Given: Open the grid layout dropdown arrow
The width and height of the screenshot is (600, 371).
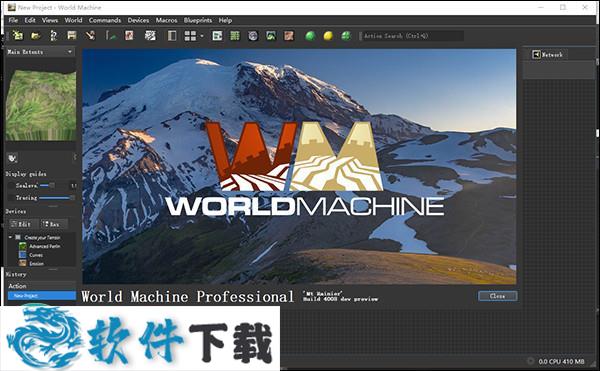Looking at the screenshot, I should click(202, 36).
